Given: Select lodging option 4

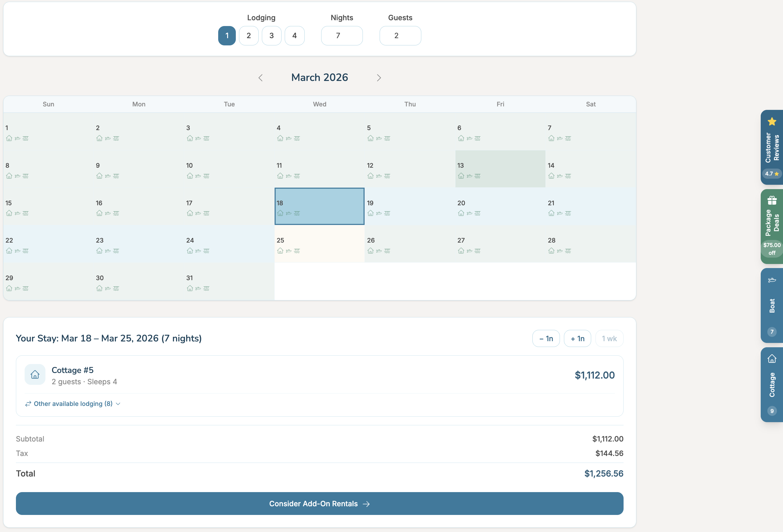Looking at the screenshot, I should point(295,36).
